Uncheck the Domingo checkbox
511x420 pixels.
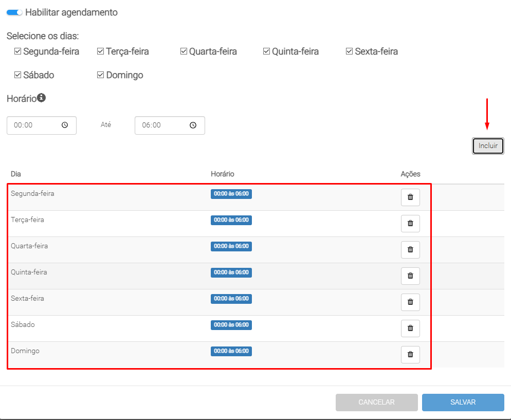(101, 75)
